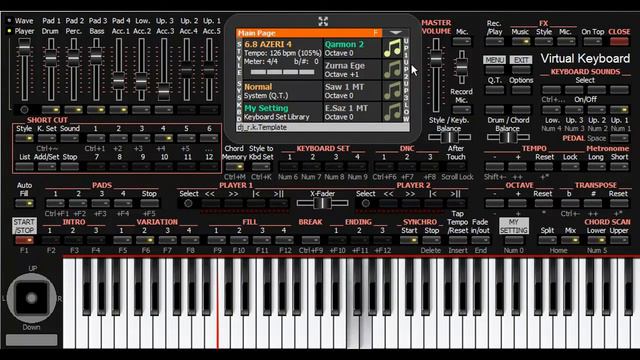
Task: Click the Options button
Action: point(521,89)
